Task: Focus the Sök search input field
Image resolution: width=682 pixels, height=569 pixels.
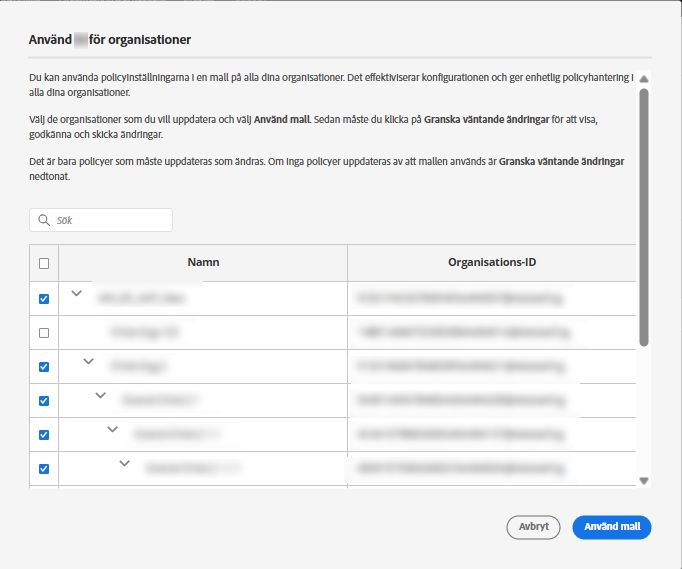Action: pos(101,220)
